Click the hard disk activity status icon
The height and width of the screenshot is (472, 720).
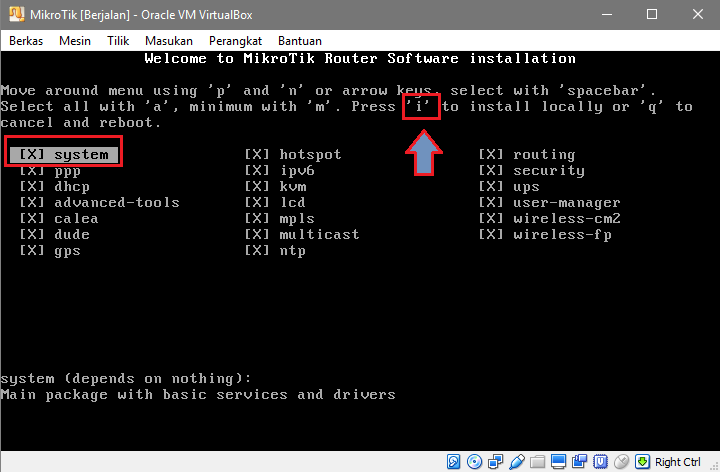point(453,461)
